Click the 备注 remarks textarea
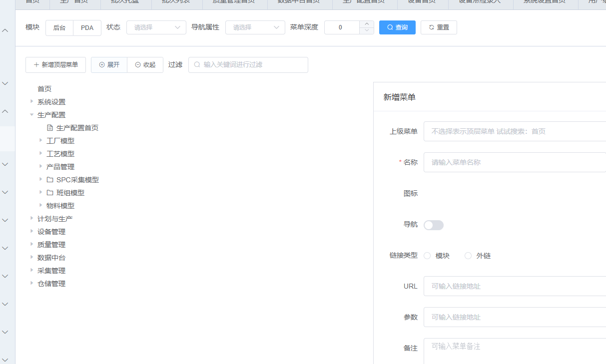The width and height of the screenshot is (606, 364). point(515,351)
